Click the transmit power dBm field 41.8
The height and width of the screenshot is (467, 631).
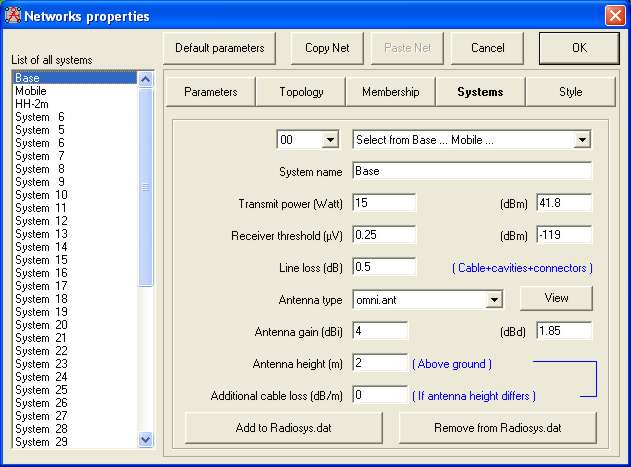tap(564, 203)
